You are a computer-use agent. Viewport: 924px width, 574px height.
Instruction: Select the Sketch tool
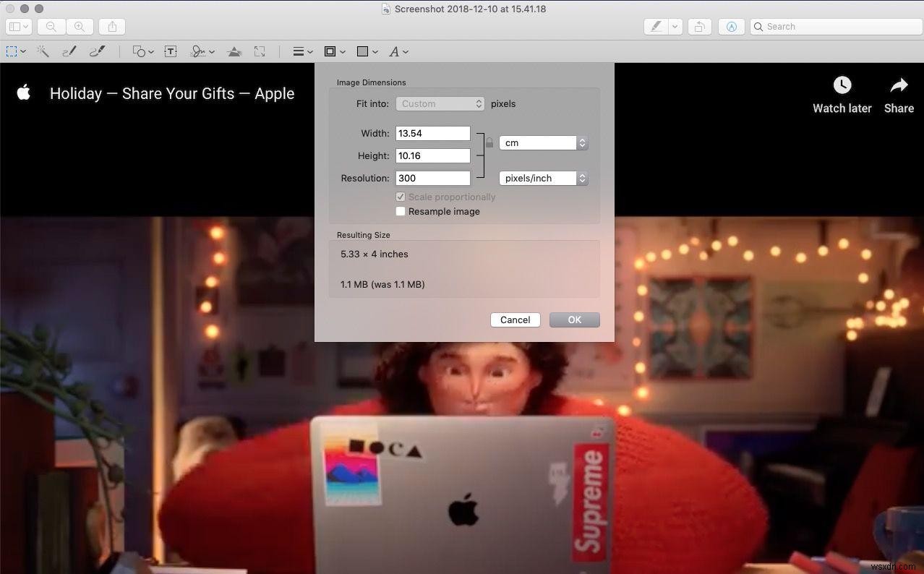click(69, 51)
